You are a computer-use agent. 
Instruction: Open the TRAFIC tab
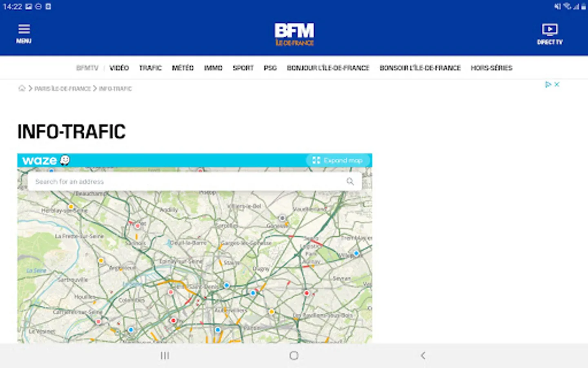(150, 68)
